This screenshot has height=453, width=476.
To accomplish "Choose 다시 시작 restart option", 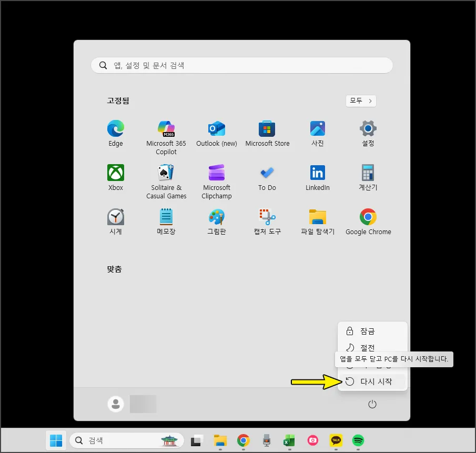I will [372, 381].
